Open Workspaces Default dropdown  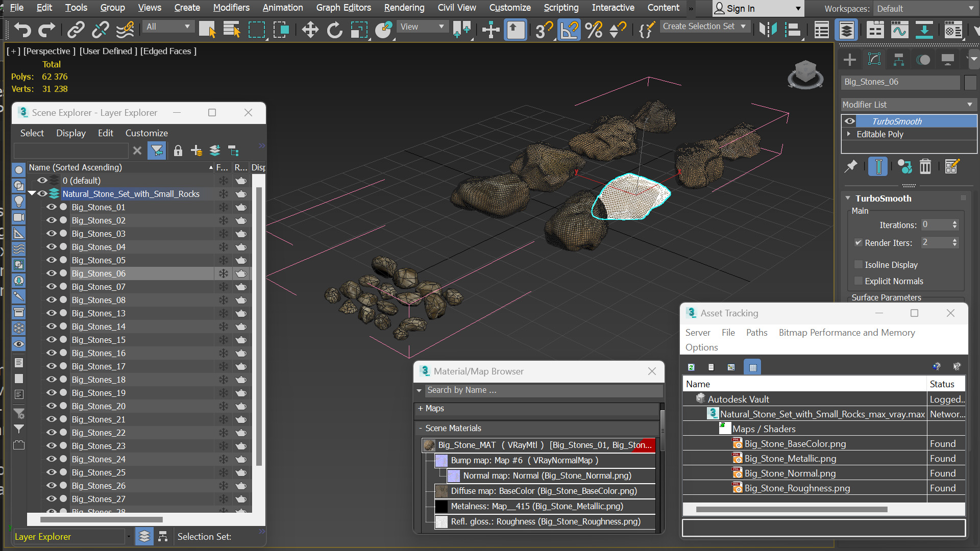[x=925, y=9]
